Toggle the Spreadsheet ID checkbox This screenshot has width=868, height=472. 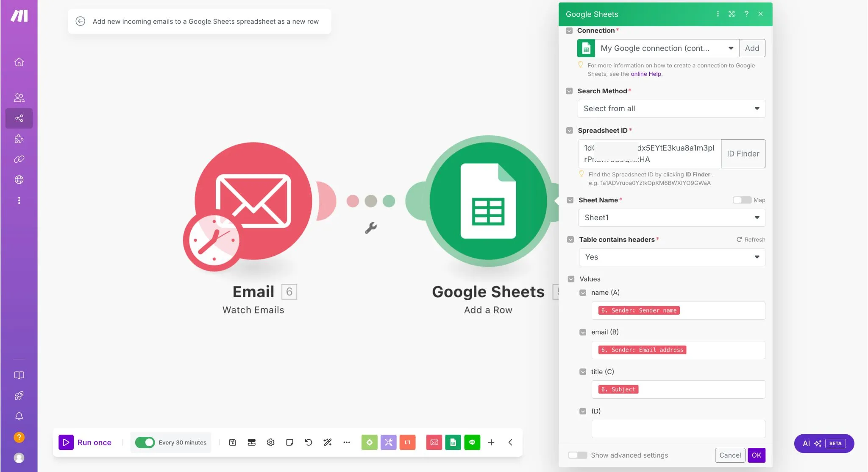tap(570, 131)
